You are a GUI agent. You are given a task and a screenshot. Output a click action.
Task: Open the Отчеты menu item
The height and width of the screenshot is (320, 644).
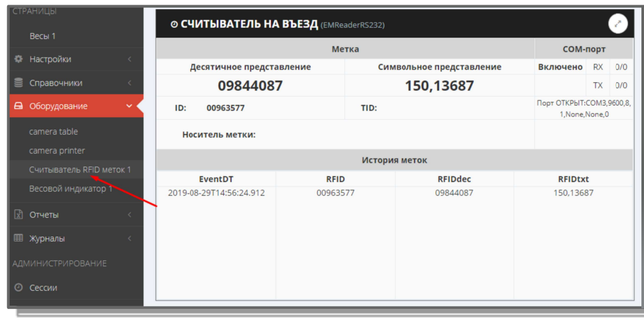[77, 214]
